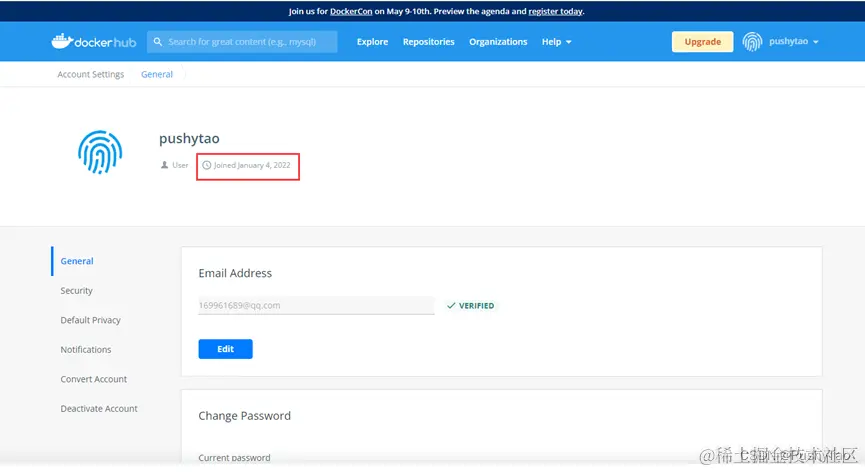Click the register today link
Image resolution: width=865 pixels, height=472 pixels.
[x=556, y=11]
